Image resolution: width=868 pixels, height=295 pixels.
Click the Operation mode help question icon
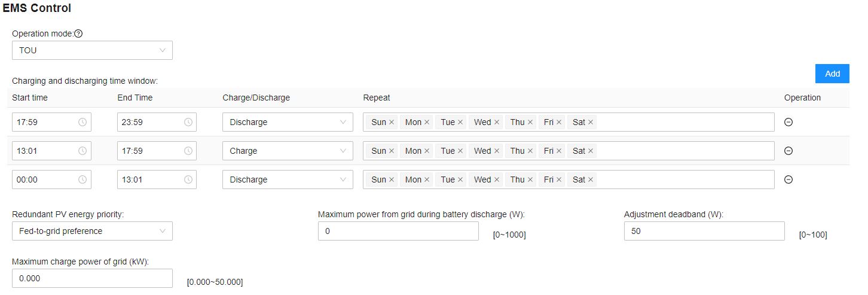pyautogui.click(x=78, y=34)
